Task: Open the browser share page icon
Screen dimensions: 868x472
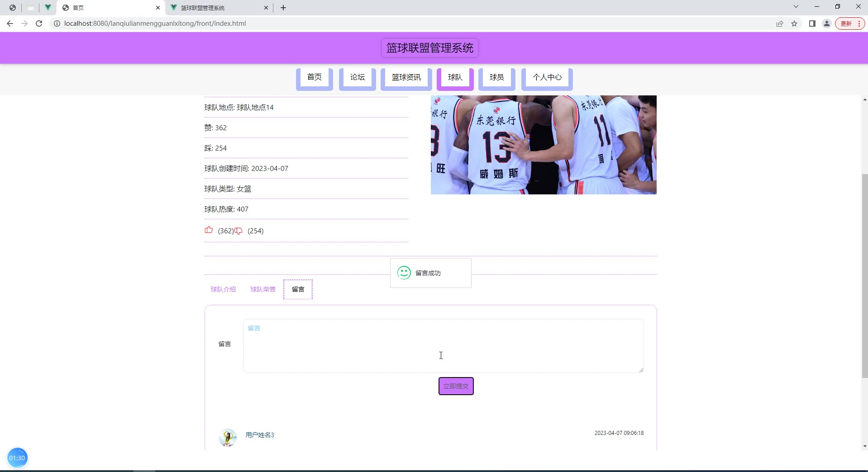Action: (x=780, y=24)
